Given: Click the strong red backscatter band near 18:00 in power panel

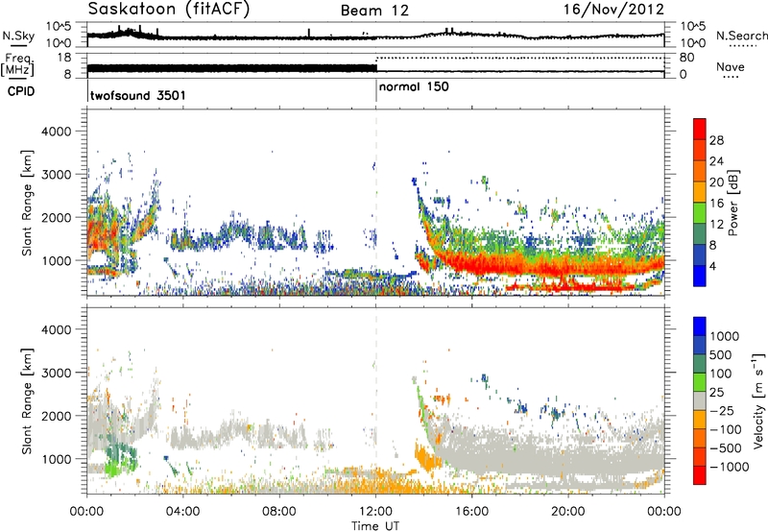Looking at the screenshot, I should pos(519,265).
